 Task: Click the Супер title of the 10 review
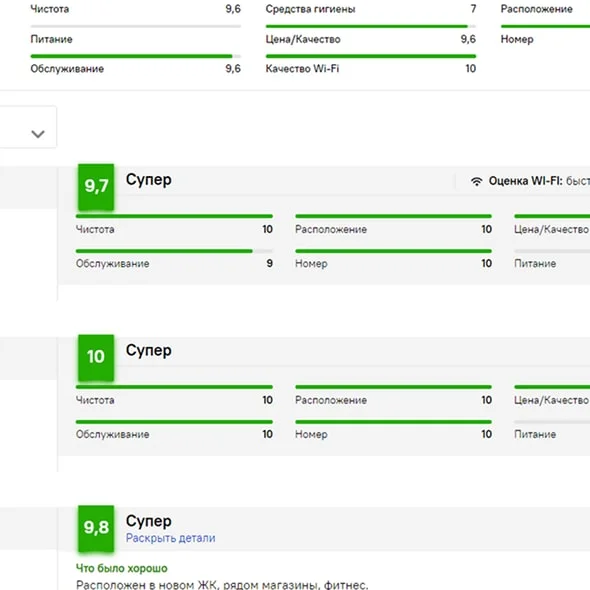[149, 350]
